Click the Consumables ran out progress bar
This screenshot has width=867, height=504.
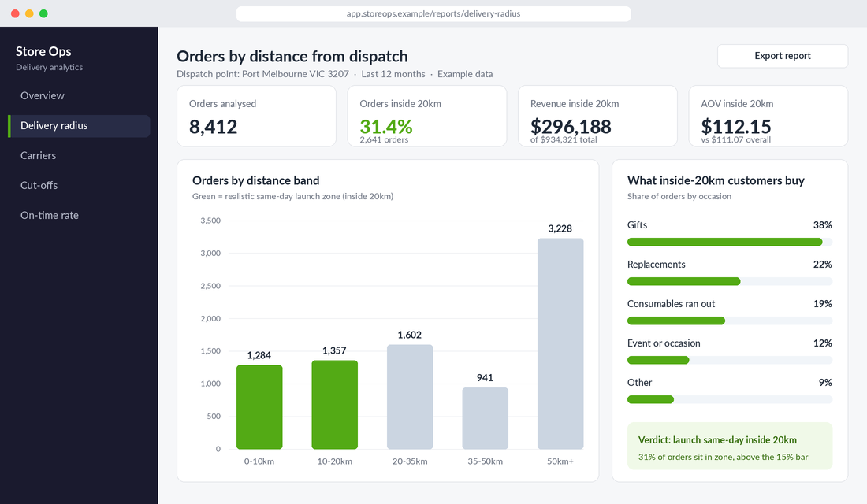[729, 321]
